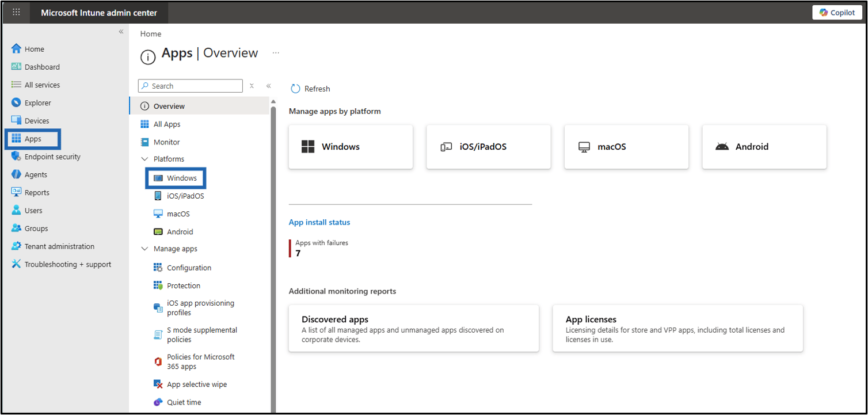Image resolution: width=868 pixels, height=415 pixels.
Task: Collapse the main left navigation pane
Action: [121, 32]
